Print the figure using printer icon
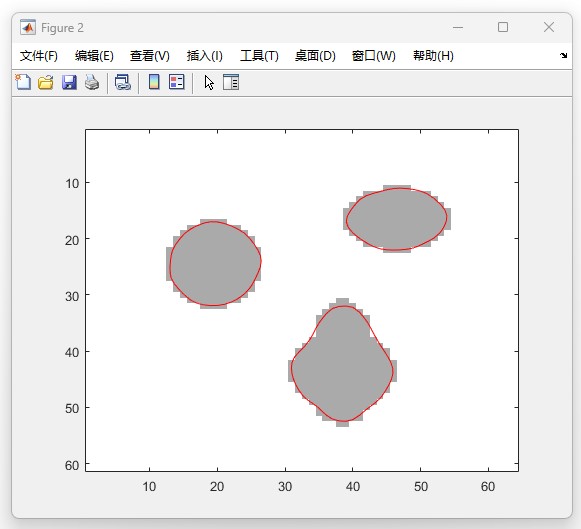 point(92,82)
